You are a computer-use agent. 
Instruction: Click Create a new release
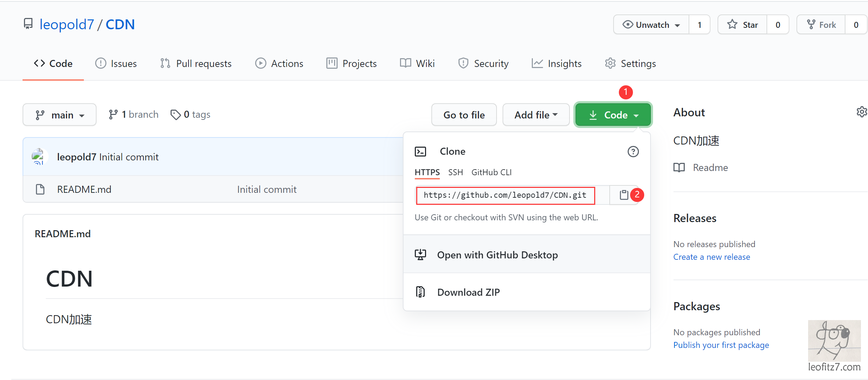click(712, 257)
